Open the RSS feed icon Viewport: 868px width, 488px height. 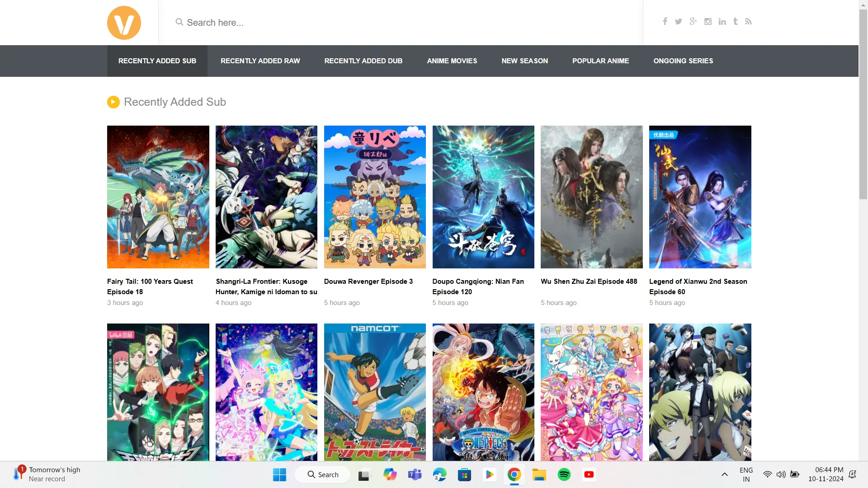749,21
